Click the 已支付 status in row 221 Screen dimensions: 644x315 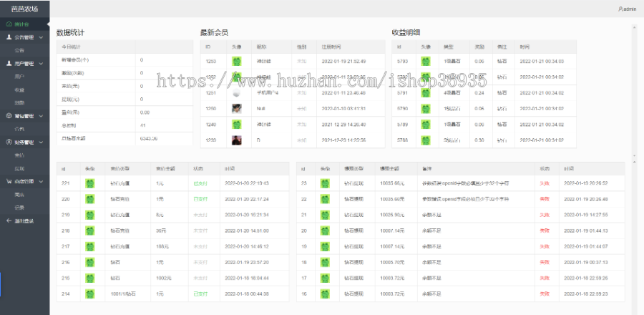pos(200,183)
